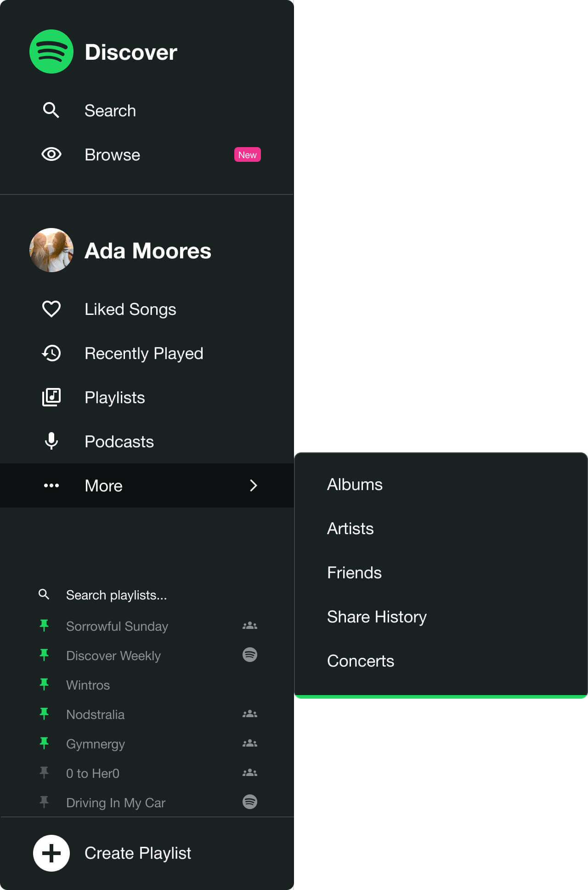This screenshot has height=890, width=588.
Task: Click the Playlists music library icon
Action: click(51, 397)
